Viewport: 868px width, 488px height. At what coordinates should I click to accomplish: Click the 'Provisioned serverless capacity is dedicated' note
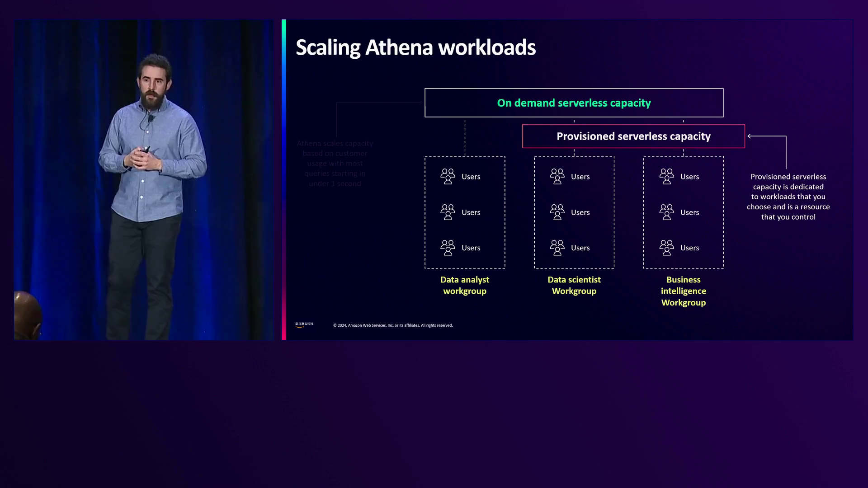pyautogui.click(x=788, y=197)
